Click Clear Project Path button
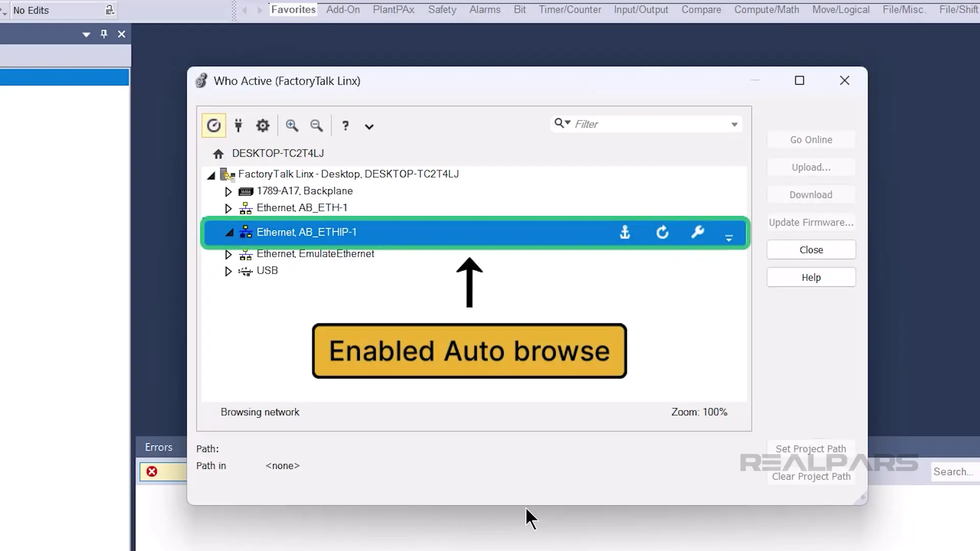This screenshot has height=551, width=980. 811,476
